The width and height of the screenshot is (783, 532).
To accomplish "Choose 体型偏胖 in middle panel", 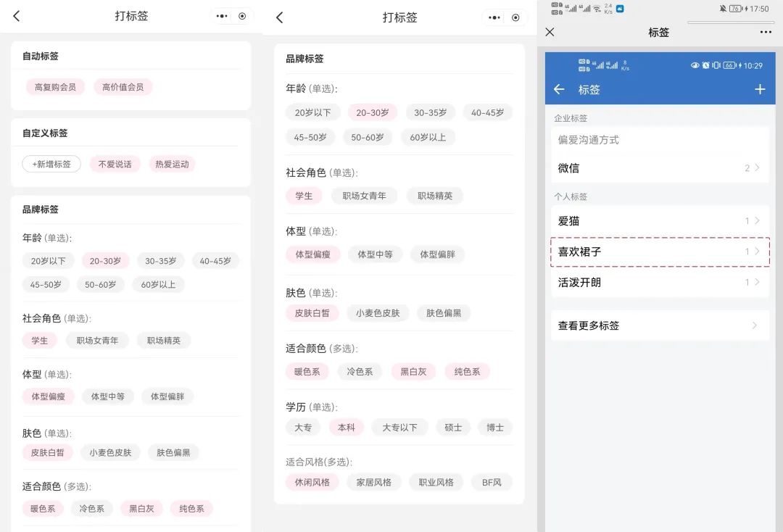I will pos(437,254).
